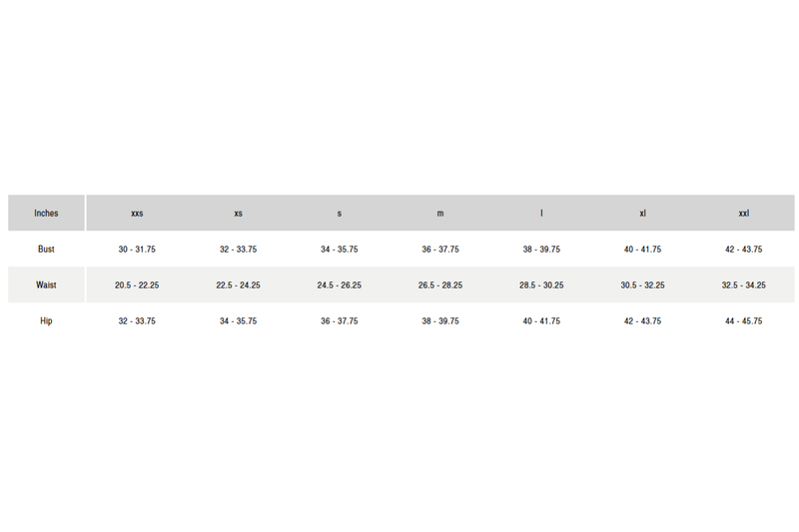
Task: Click the xs size column header
Action: [x=238, y=214]
